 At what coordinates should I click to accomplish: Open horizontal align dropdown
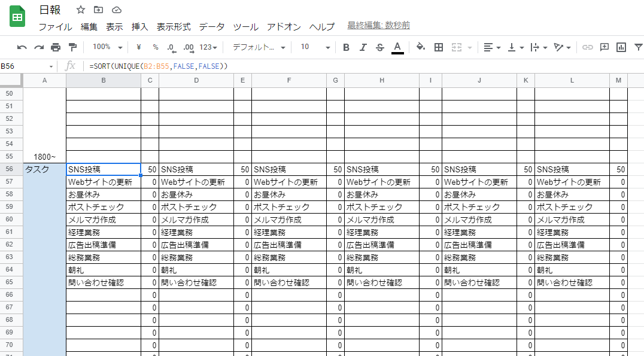tap(491, 47)
